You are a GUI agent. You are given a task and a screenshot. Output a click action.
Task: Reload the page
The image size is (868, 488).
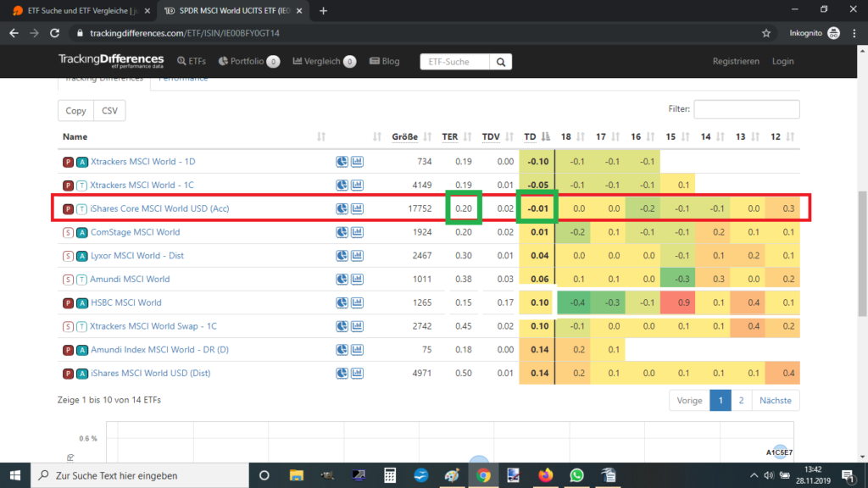click(x=54, y=33)
